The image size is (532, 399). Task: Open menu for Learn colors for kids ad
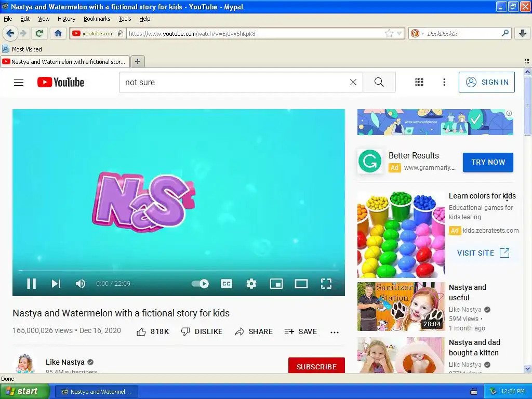click(x=507, y=197)
